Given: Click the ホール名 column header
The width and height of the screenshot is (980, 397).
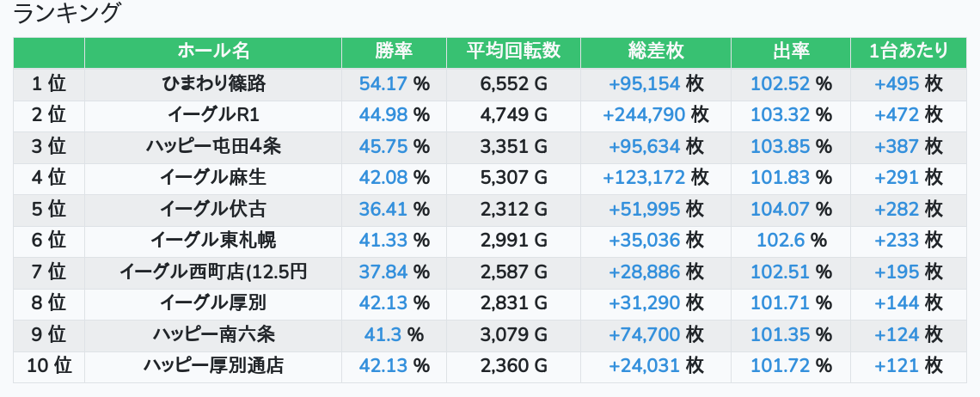Looking at the screenshot, I should [x=213, y=52].
